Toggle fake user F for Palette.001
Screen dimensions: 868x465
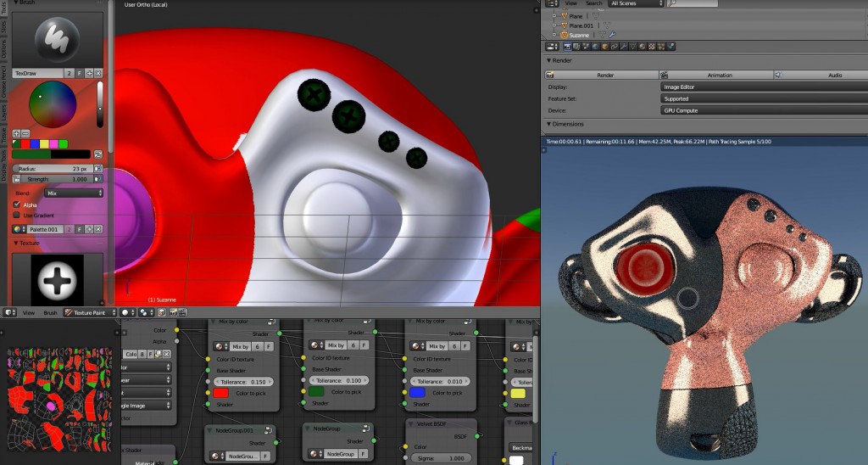pyautogui.click(x=81, y=229)
